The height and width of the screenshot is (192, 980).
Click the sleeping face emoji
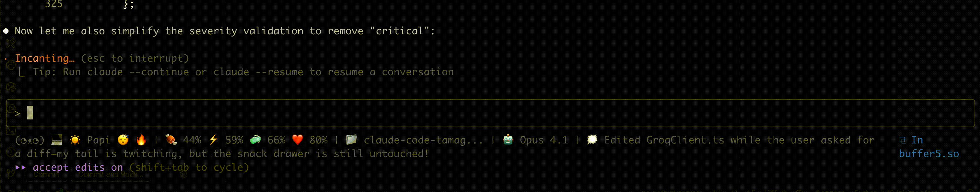click(123, 140)
